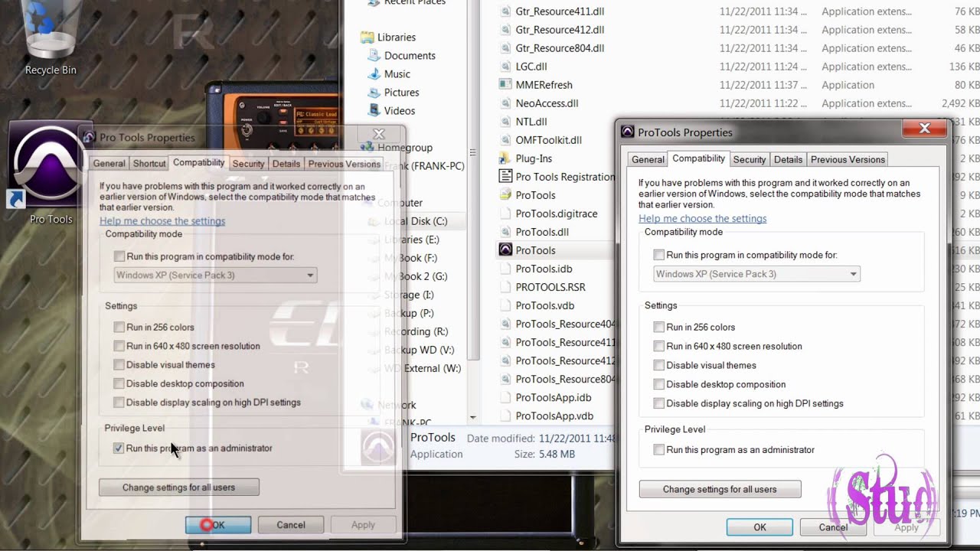
Task: Open Previous Versions tab in ProTools Properties
Action: [848, 159]
